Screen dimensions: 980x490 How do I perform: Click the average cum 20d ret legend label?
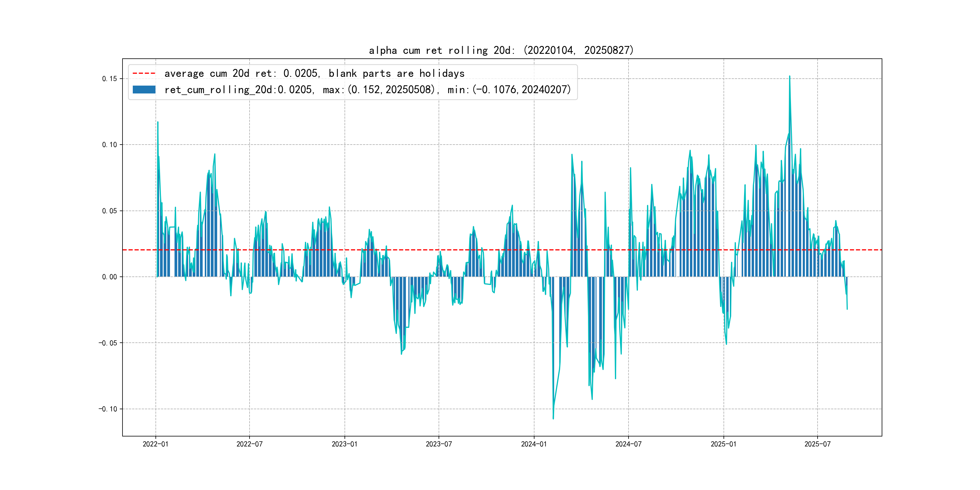pos(314,73)
